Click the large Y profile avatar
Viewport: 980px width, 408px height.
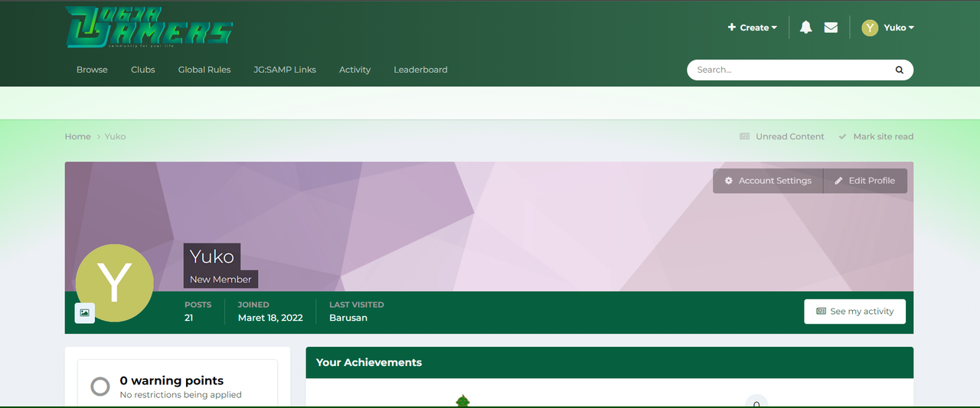coord(115,282)
